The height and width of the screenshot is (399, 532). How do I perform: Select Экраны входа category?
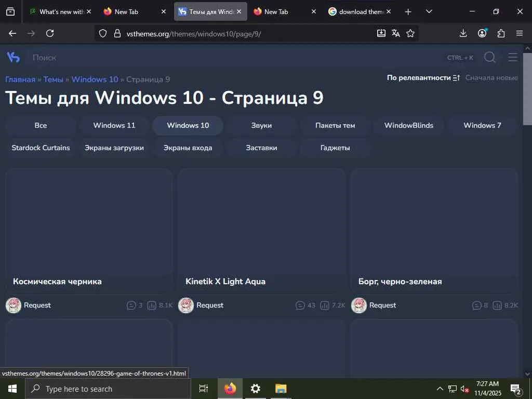[188, 148]
